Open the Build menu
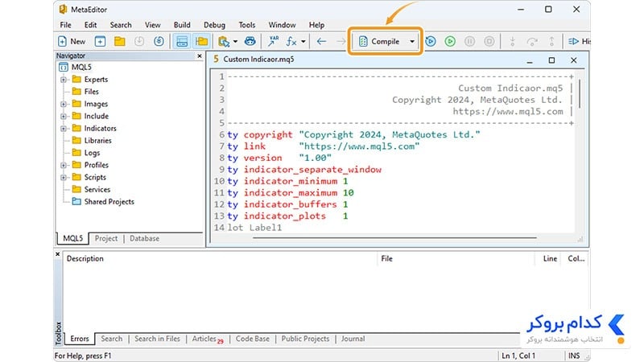The image size is (644, 362). pos(182,25)
